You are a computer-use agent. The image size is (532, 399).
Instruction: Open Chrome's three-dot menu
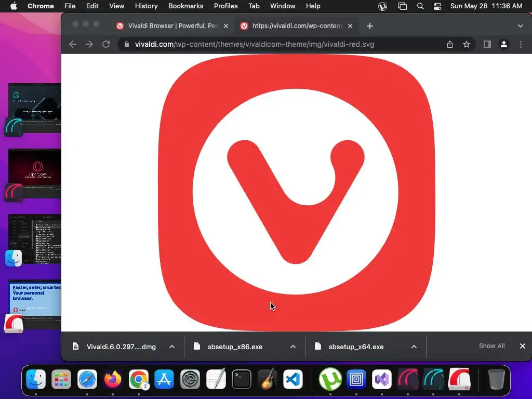click(x=521, y=44)
